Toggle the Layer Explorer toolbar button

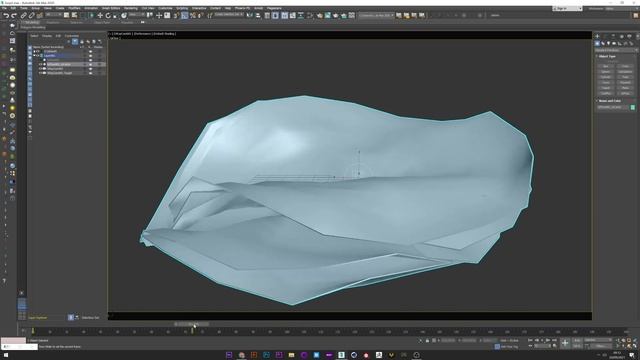(x=276, y=15)
